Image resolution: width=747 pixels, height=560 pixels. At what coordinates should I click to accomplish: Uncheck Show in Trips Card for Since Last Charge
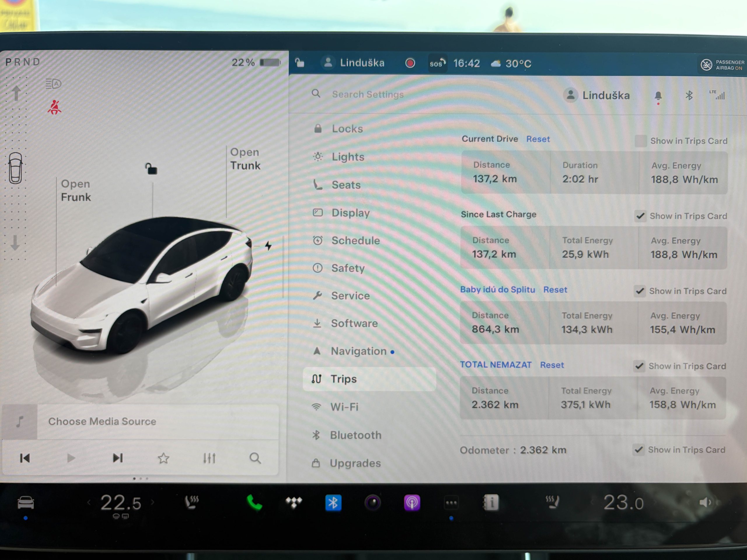pos(640,216)
